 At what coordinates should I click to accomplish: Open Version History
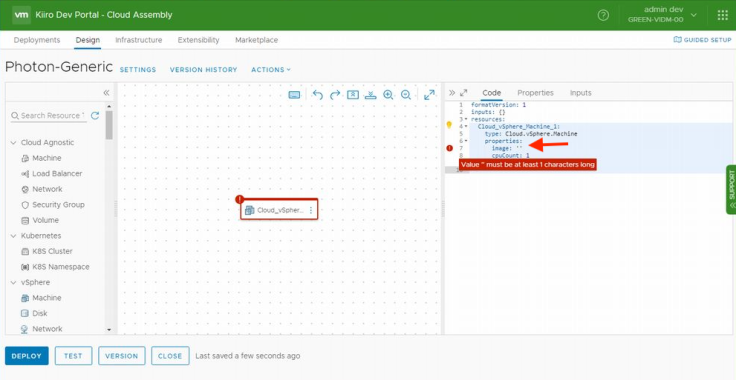point(203,69)
